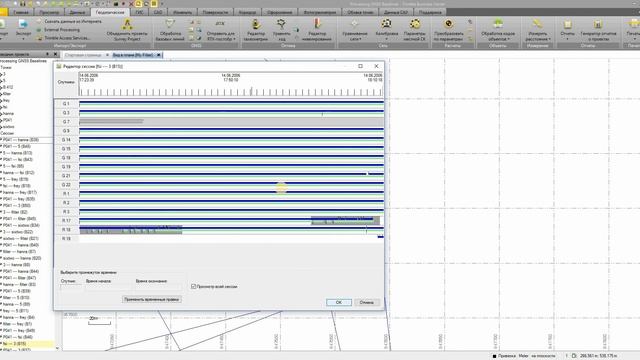Open the Export tool in the ribbon
This screenshot has height=360, width=640.
pyautogui.click(x=23, y=28)
